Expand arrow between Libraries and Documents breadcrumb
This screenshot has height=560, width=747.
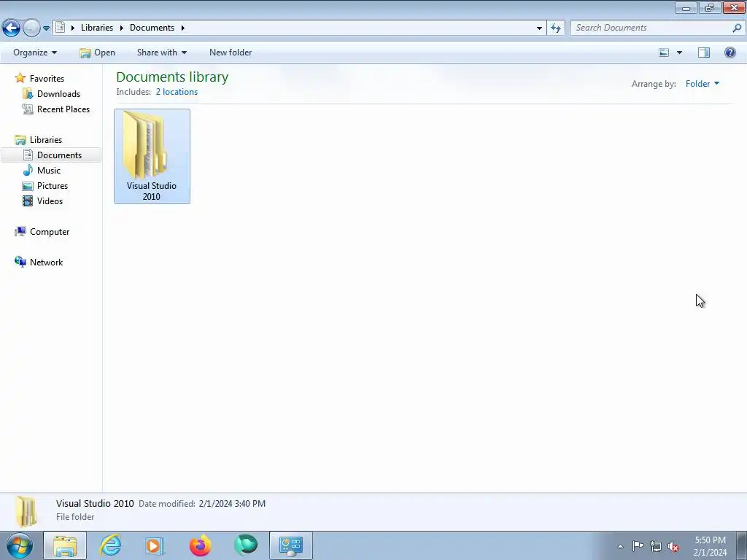click(122, 28)
